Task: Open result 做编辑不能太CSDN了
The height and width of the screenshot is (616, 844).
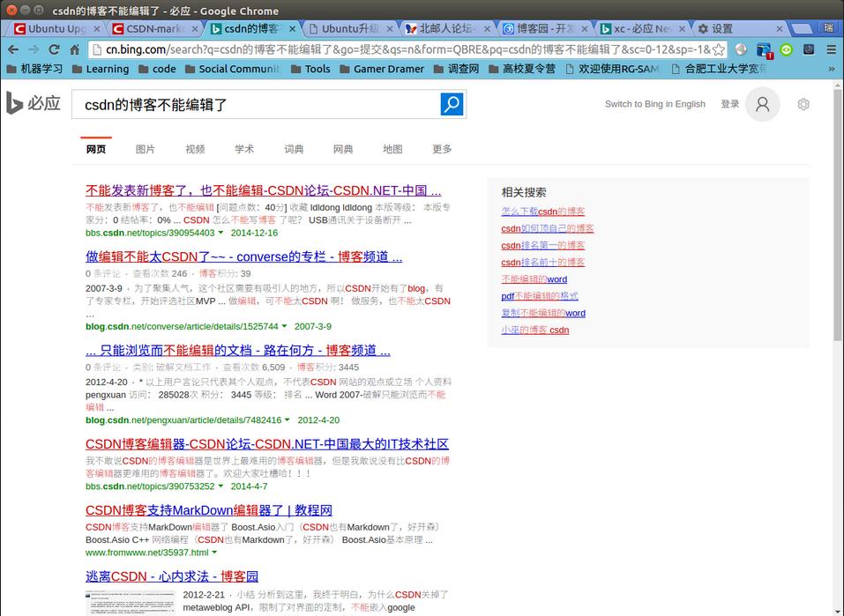Action: pyautogui.click(x=243, y=256)
